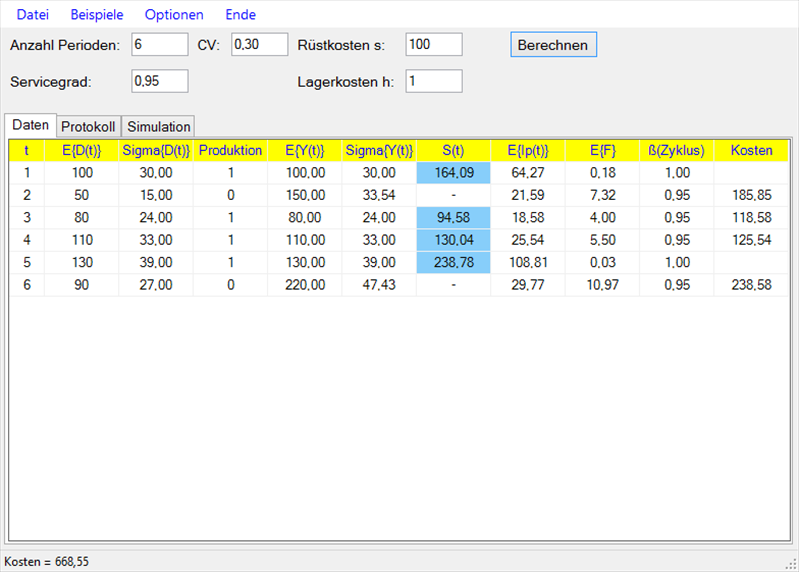This screenshot has width=799, height=572.
Task: Click the Servicegrad input field
Action: [x=159, y=81]
